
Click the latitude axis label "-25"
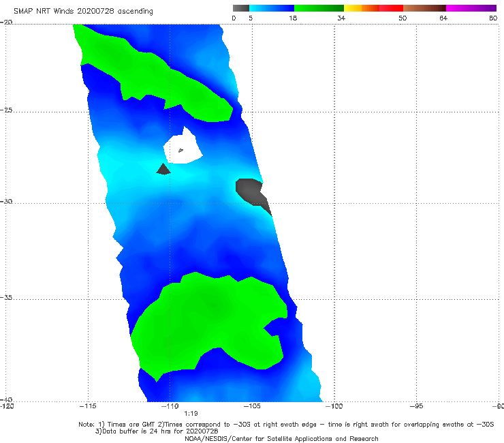pyautogui.click(x=6, y=110)
